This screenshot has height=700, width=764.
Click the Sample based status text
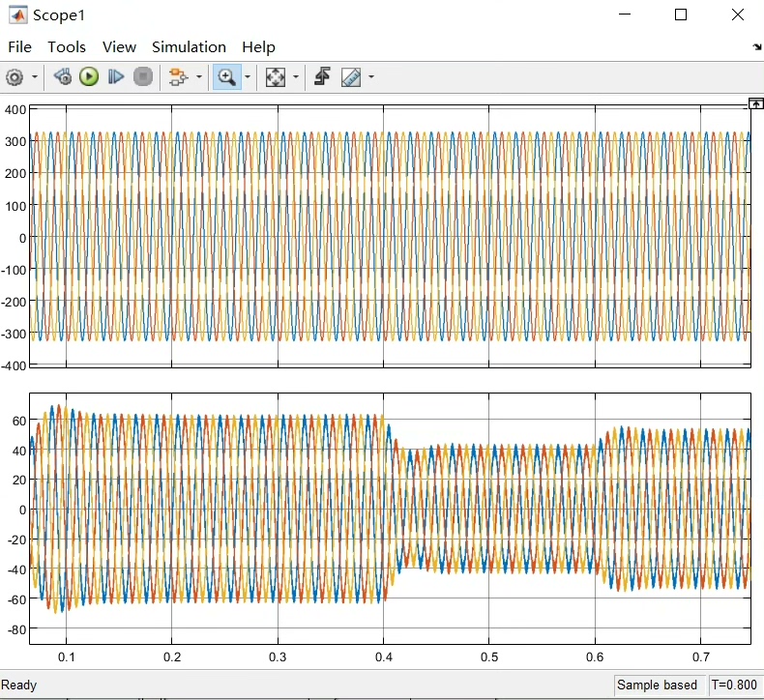pos(657,685)
